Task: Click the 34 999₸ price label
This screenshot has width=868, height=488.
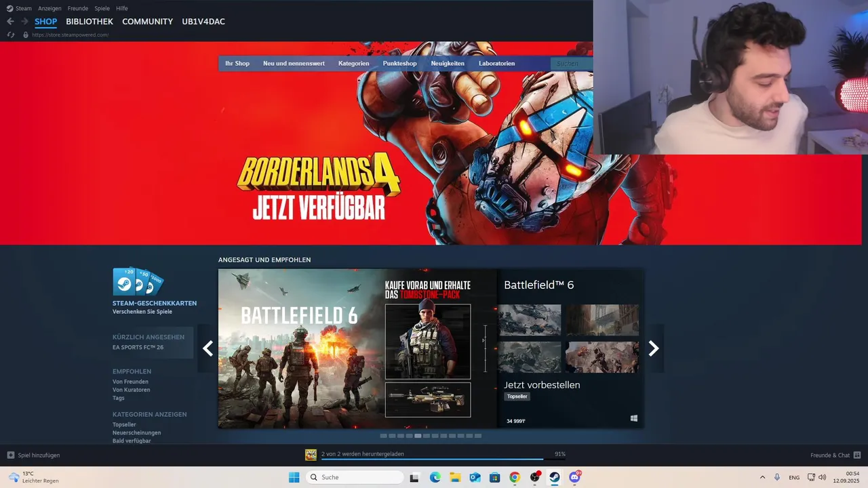Action: point(516,421)
